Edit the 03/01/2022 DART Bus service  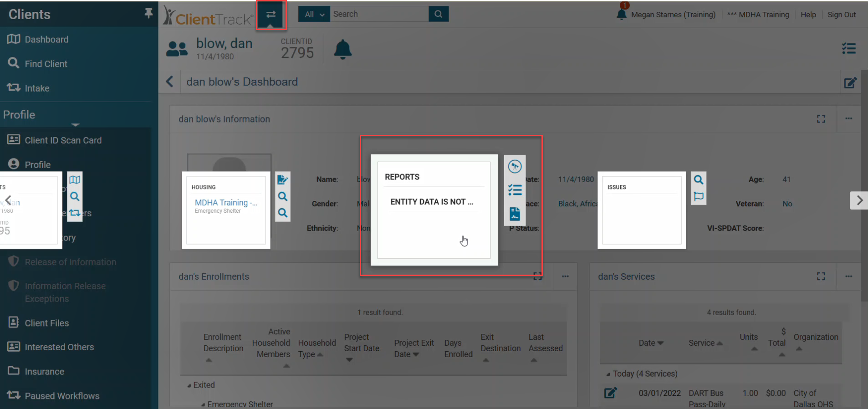pos(610,393)
